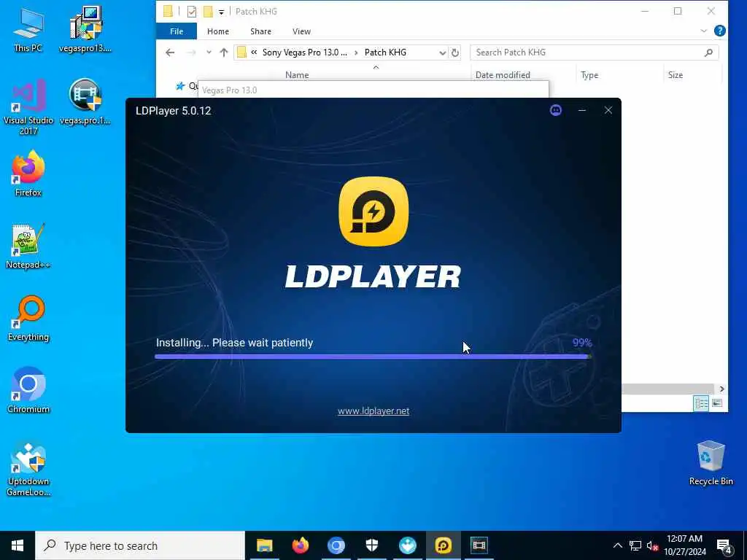Open the Quick Access Toolbar dropdown
Screen dimensions: 747x560
[x=221, y=12]
